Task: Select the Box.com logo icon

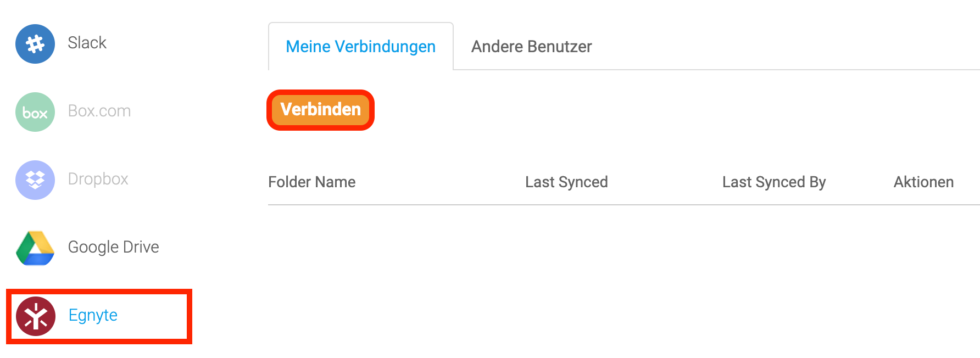Action: click(35, 112)
